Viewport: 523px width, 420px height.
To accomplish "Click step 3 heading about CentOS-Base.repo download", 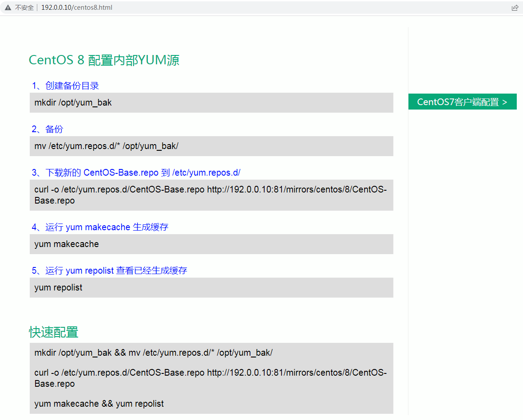I will 136,173.
